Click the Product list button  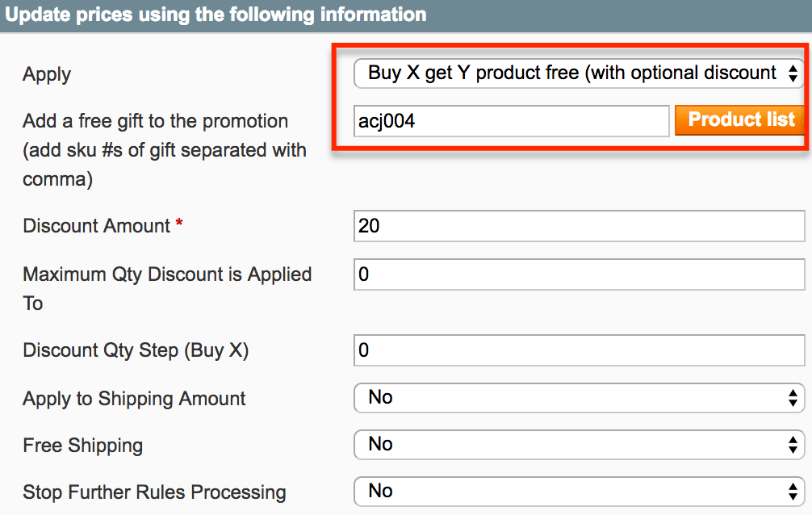[740, 120]
